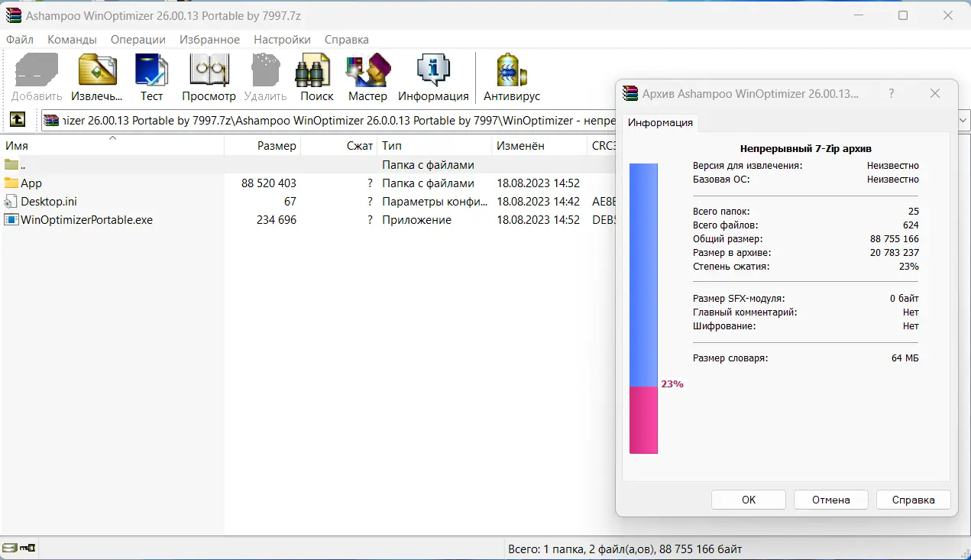Click the Извлечь toolbar icon

click(x=97, y=71)
